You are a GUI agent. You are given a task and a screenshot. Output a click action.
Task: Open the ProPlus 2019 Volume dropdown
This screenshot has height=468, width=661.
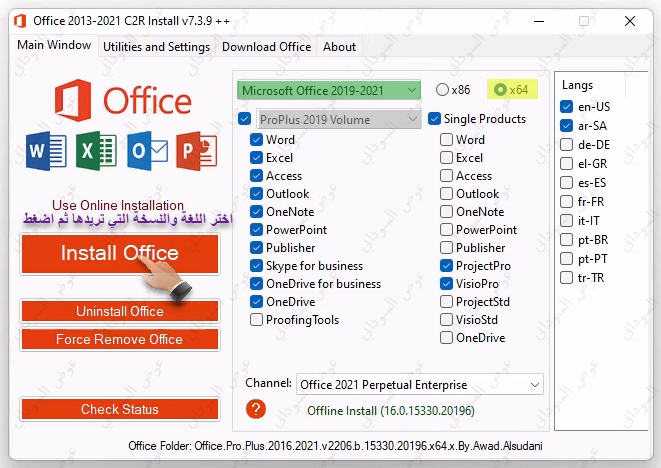pyautogui.click(x=339, y=119)
